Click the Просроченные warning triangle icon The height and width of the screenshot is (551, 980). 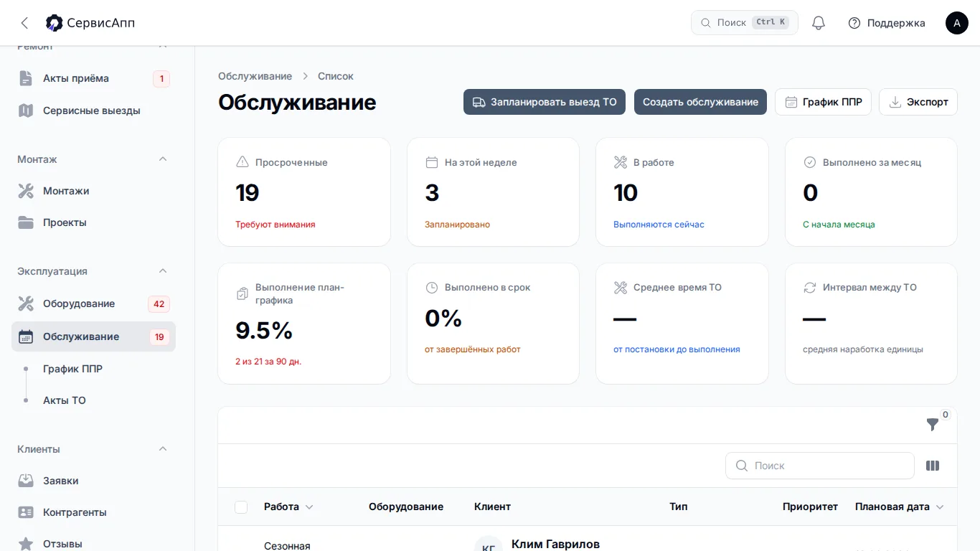pyautogui.click(x=242, y=162)
